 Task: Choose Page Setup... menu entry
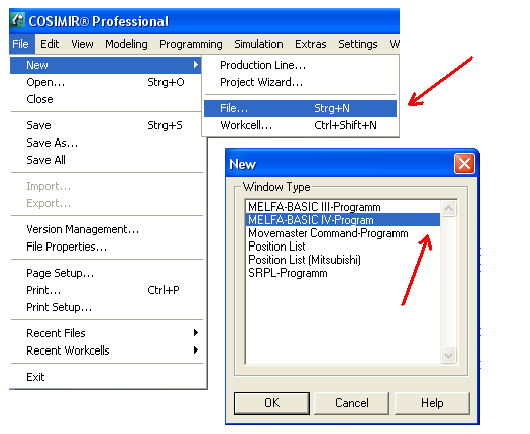pyautogui.click(x=106, y=273)
